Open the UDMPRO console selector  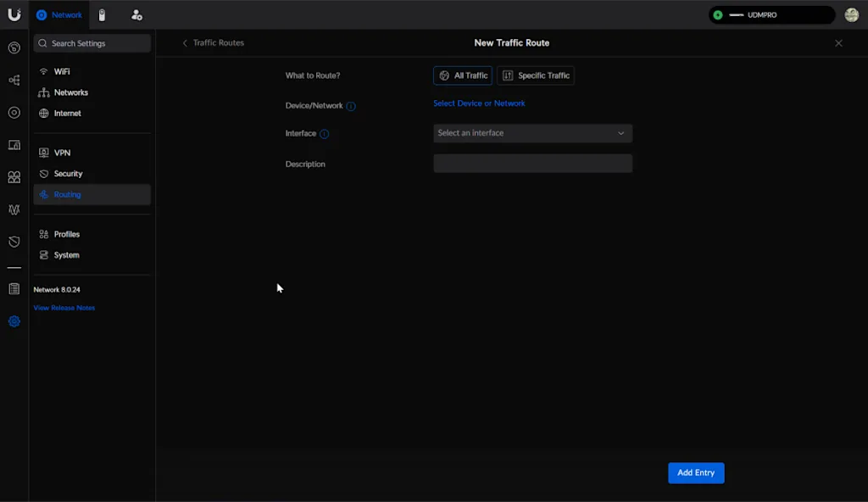tap(771, 15)
